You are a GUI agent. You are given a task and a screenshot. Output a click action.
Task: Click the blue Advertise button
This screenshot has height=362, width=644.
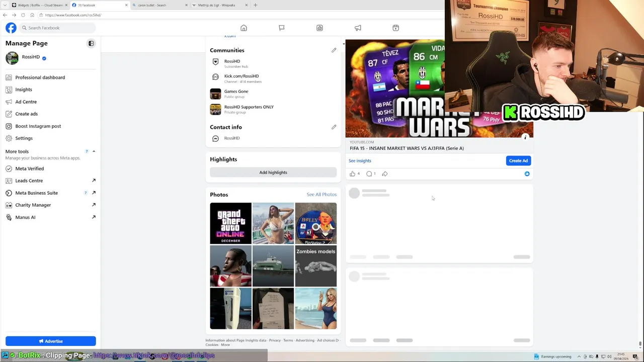click(x=50, y=341)
